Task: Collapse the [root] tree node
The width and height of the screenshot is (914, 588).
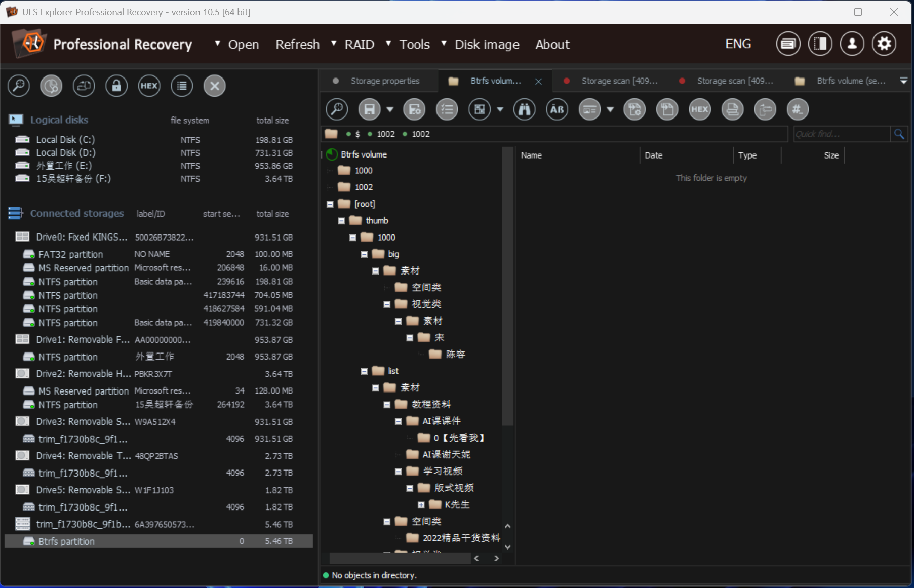Action: [x=330, y=204]
